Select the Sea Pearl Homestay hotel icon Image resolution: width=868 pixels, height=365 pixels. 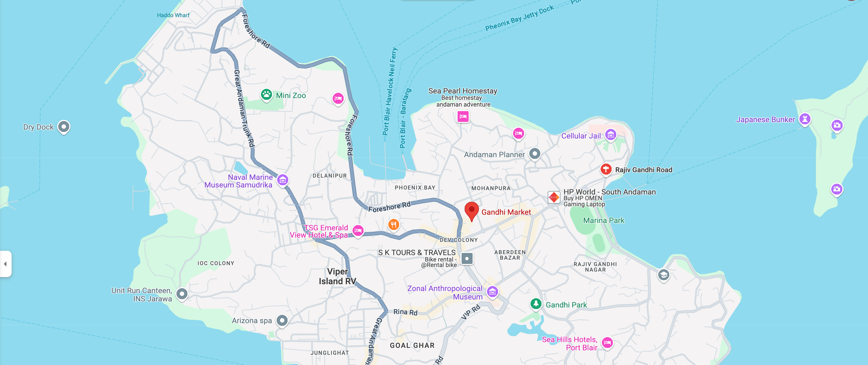[463, 117]
